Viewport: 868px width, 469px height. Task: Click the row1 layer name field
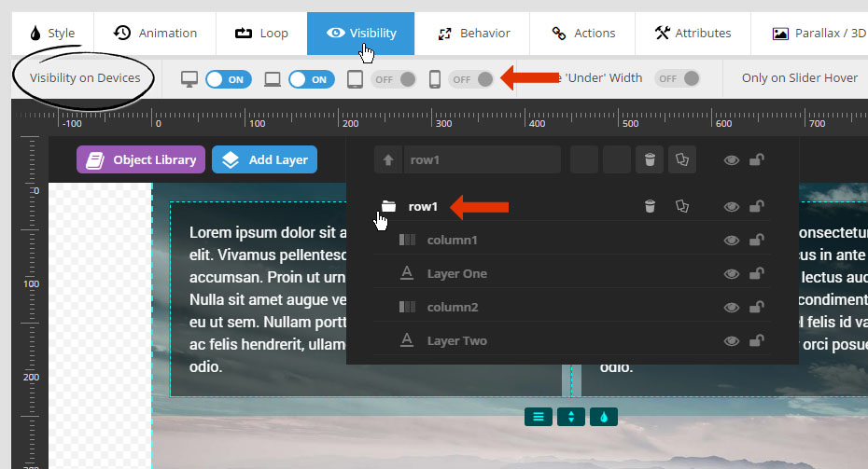[483, 159]
